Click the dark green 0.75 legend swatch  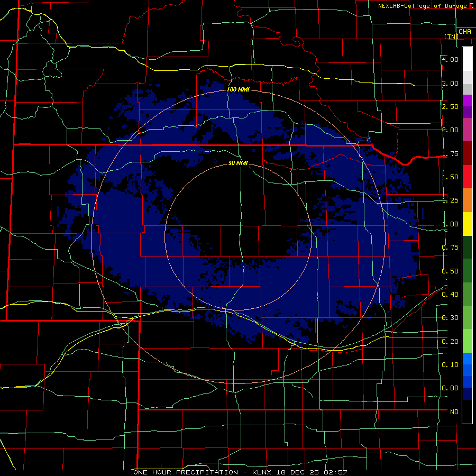coord(467,248)
